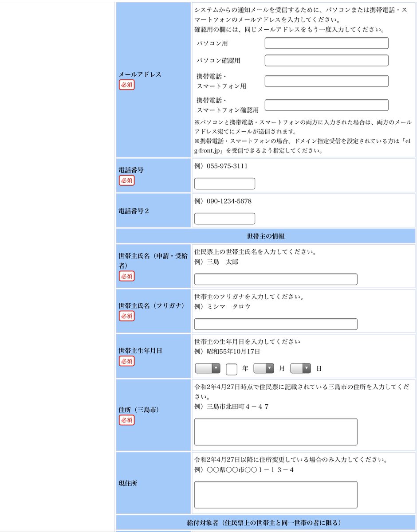This screenshot has width=417, height=532.
Task: Open the era dropdown before 年
Action: (x=207, y=368)
